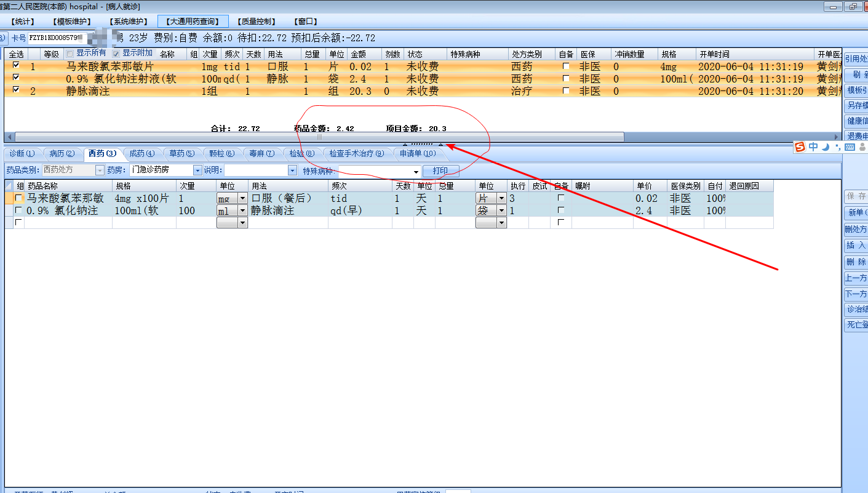Tick the 组 checkbox for 马来酸氯苯那敏 in lower grid
Viewport: 868px width, 493px height.
click(19, 198)
